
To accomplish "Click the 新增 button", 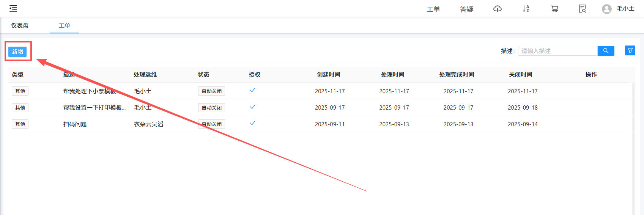I will (x=17, y=52).
